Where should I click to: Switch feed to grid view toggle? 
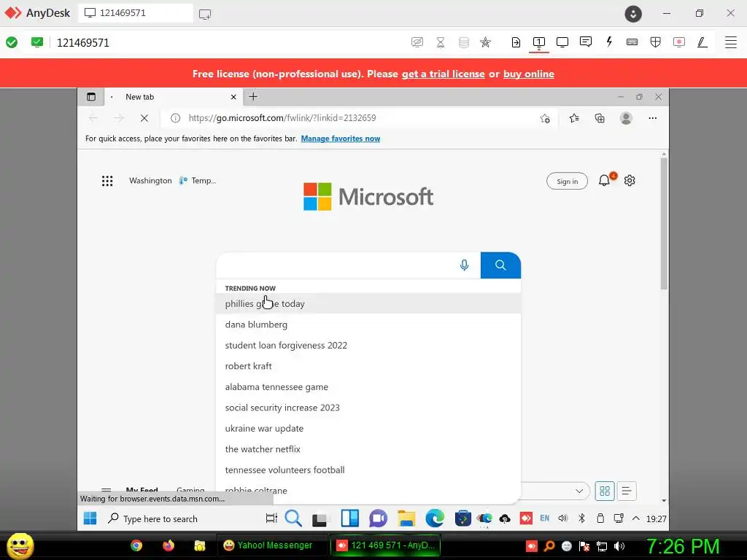pos(605,491)
